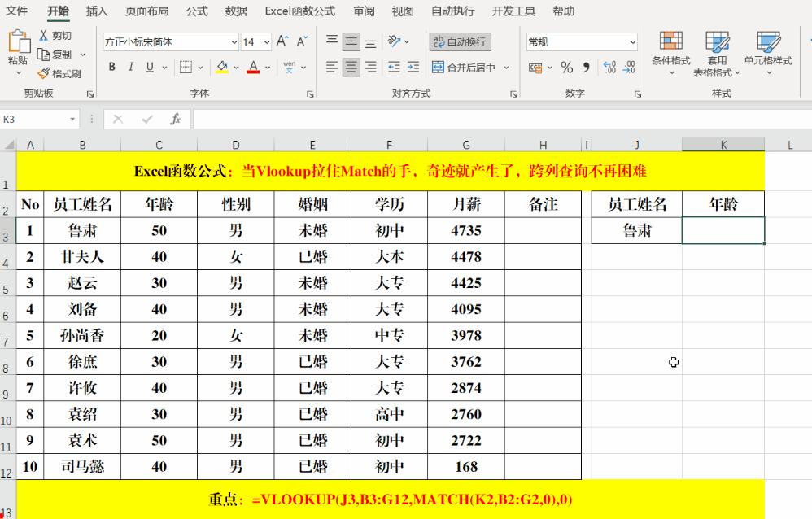Switch to the 公式 ribbon tab
The height and width of the screenshot is (519, 812).
196,11
